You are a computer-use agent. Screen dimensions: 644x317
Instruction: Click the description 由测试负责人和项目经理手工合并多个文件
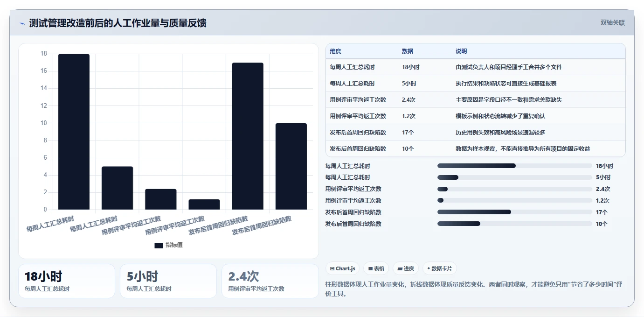pyautogui.click(x=509, y=67)
